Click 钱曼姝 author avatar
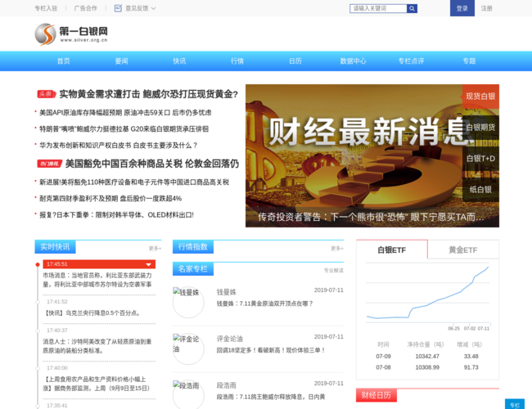 click(188, 302)
